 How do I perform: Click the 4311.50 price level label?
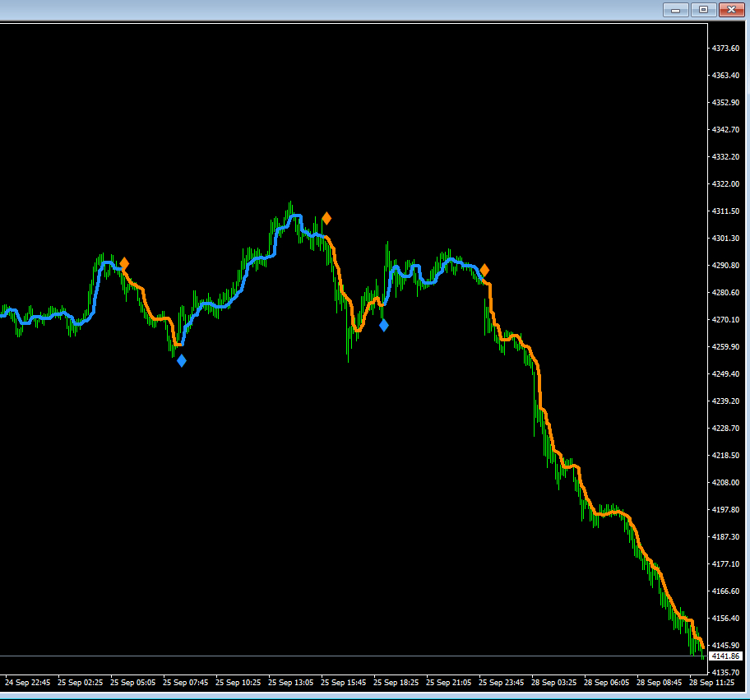(725, 211)
